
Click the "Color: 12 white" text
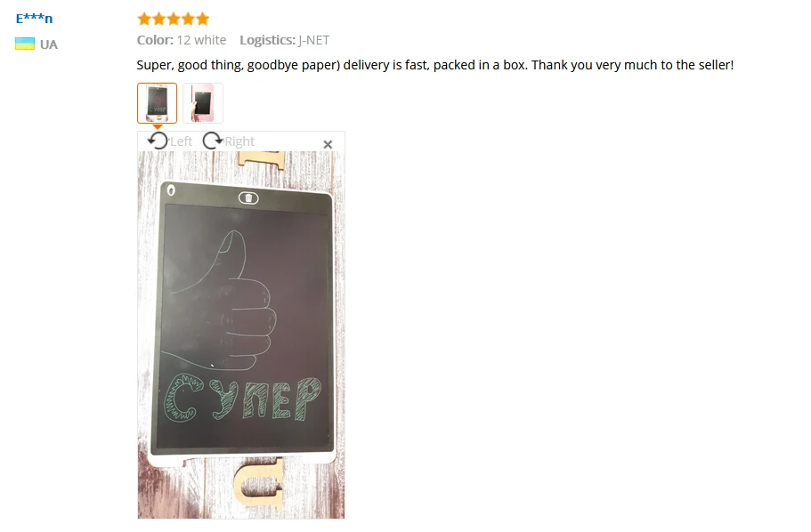(182, 40)
